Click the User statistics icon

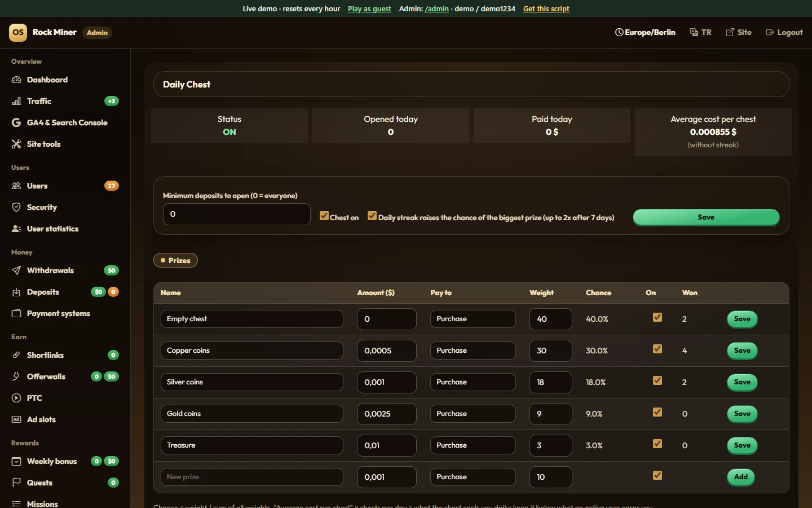point(16,229)
